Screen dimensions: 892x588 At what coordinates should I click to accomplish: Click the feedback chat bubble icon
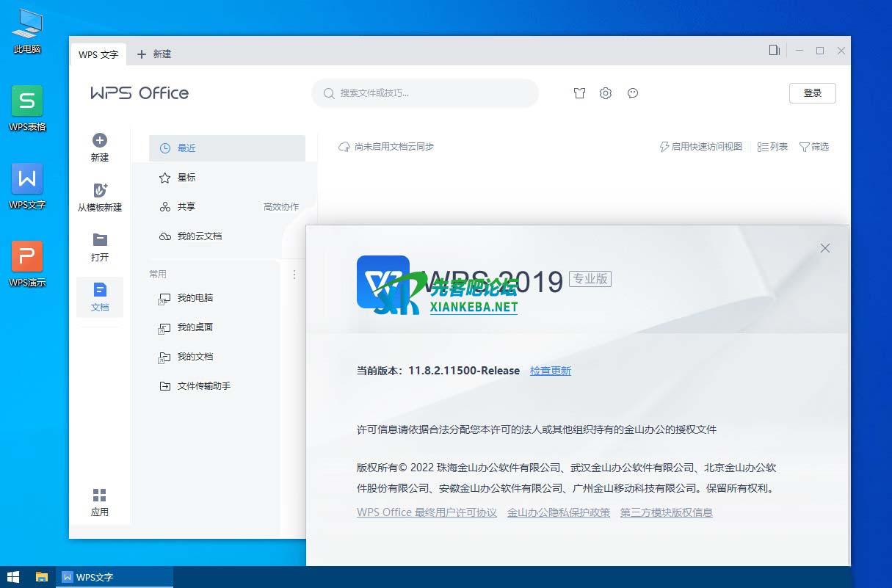[633, 93]
